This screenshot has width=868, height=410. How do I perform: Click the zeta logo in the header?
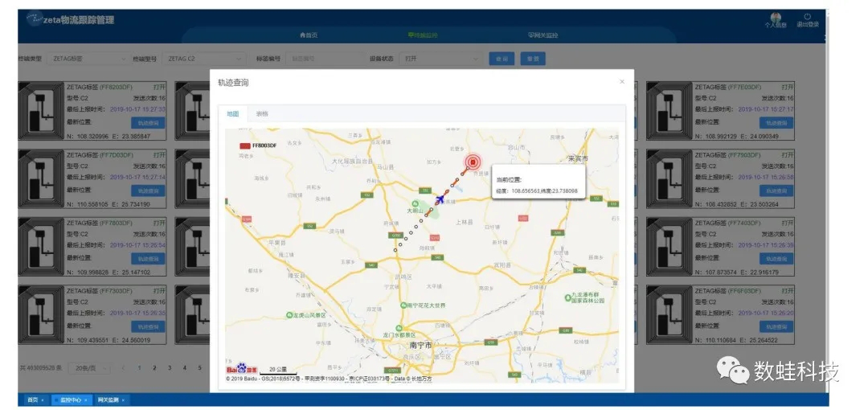coord(35,18)
